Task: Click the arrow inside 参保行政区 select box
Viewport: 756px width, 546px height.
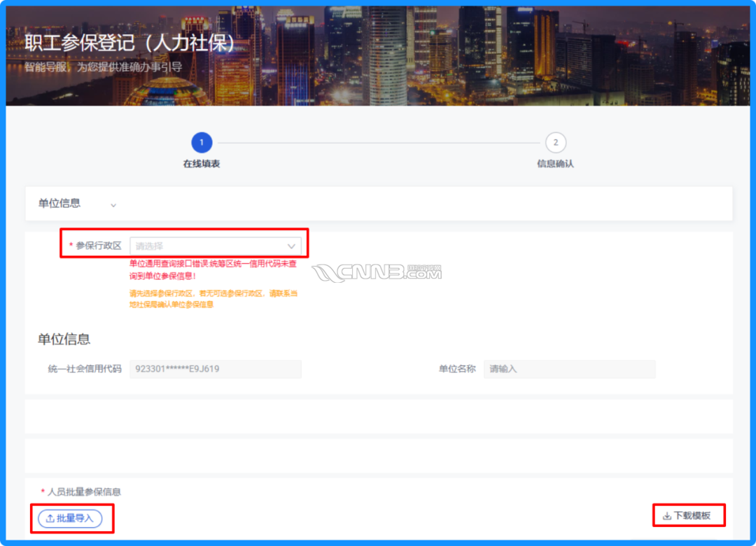Action: pyautogui.click(x=292, y=246)
